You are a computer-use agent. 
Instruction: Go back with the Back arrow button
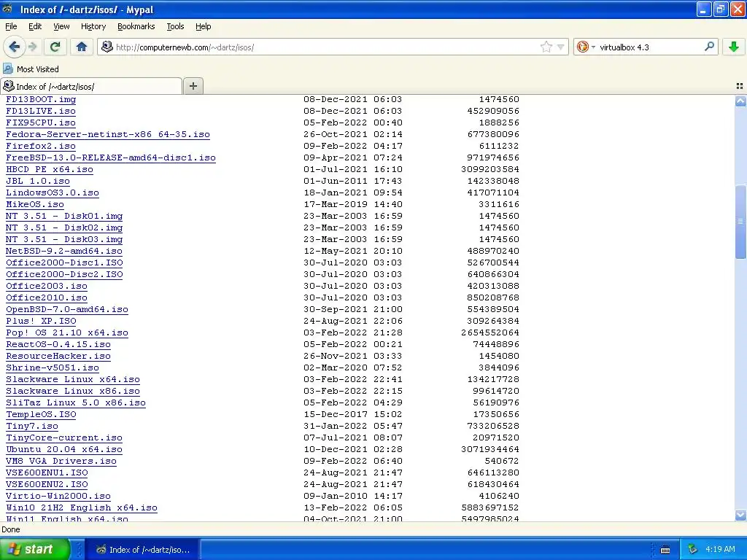pos(14,47)
